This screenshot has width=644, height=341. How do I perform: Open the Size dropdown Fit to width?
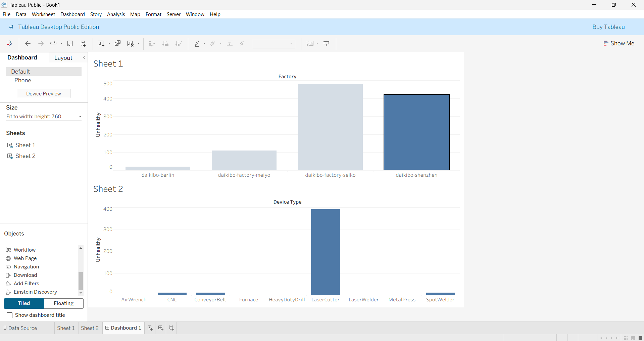click(x=44, y=117)
